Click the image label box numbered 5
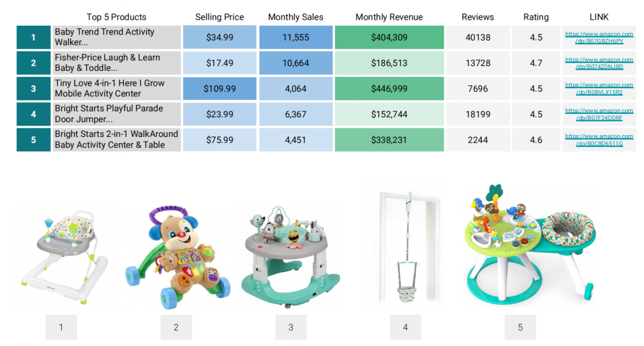The width and height of the screenshot is (644, 346). 520,327
